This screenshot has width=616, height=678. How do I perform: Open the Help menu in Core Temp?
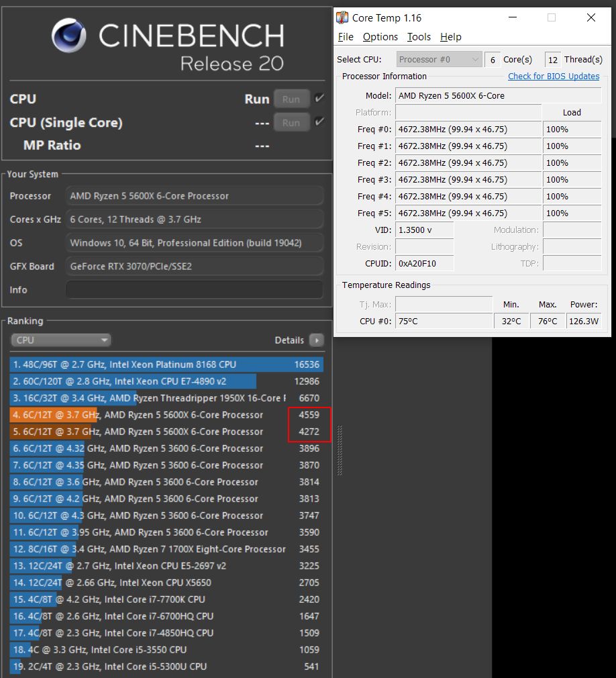450,37
